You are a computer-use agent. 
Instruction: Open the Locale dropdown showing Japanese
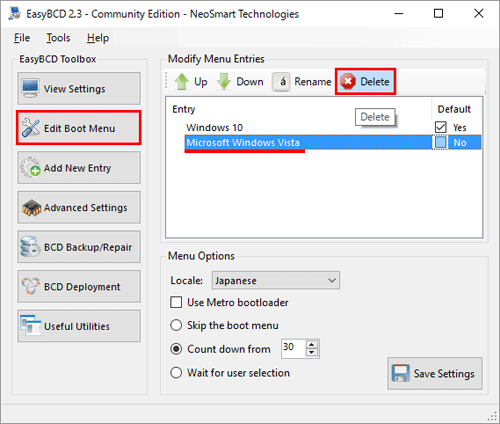(x=276, y=280)
